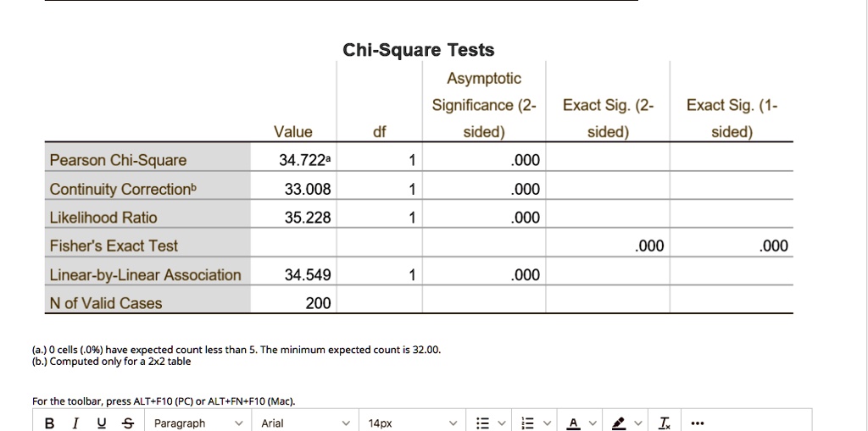Select the Likelihood Ratio row label

click(103, 218)
